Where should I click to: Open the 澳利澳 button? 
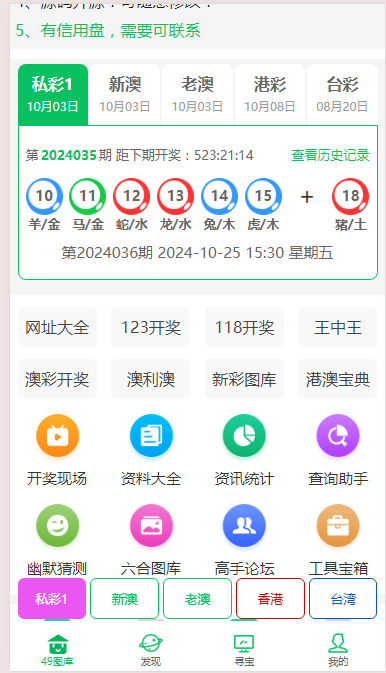pyautogui.click(x=151, y=379)
